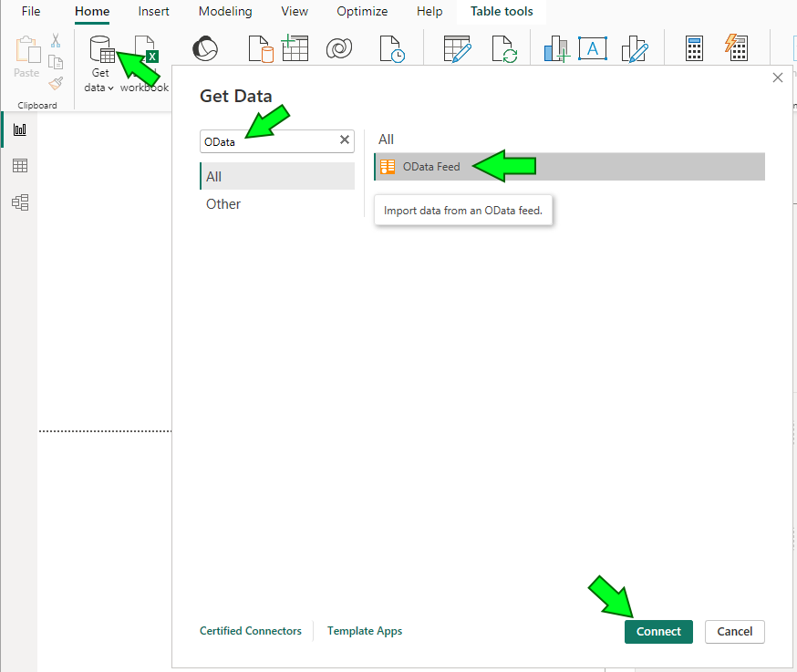Click the Format painter brush icon
This screenshot has width=797, height=672.
click(x=56, y=83)
